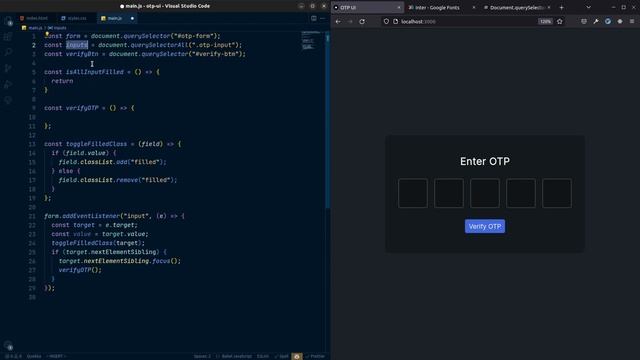Viewport: 640px width, 360px height.
Task: Close the Document.querySelector tab
Action: (x=549, y=7)
